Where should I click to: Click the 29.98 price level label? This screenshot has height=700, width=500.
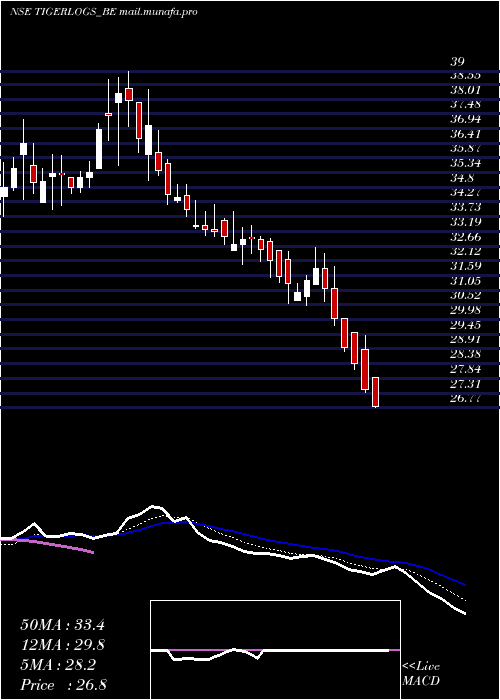465,310
